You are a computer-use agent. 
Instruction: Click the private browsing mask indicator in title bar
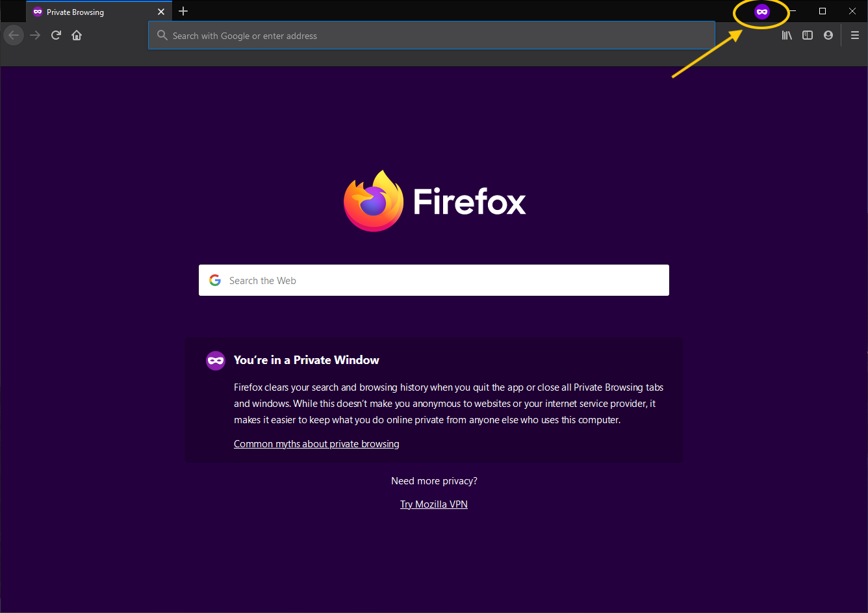point(762,12)
